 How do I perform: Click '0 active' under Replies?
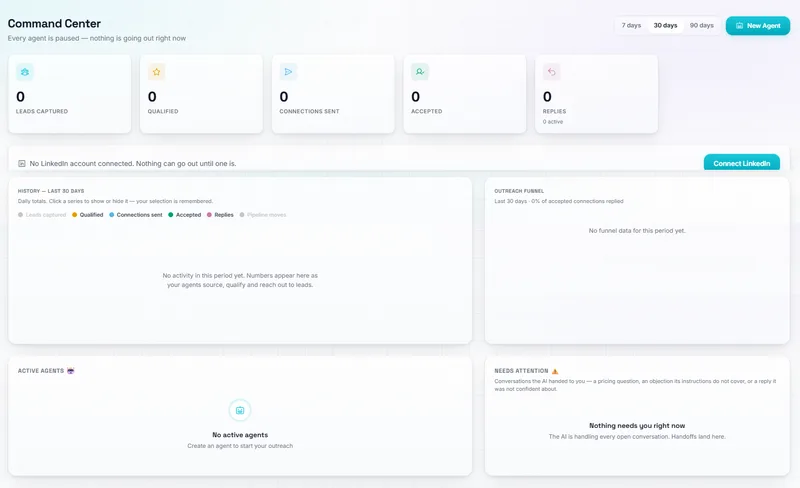pos(553,121)
